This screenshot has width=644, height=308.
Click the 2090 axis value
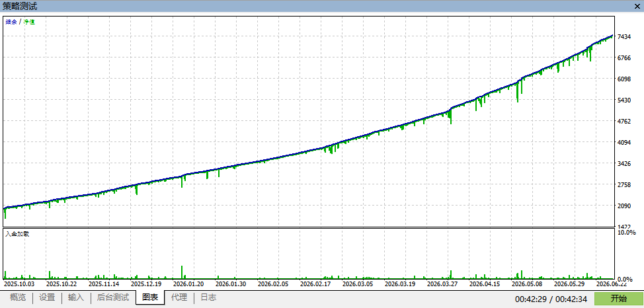[x=624, y=206]
